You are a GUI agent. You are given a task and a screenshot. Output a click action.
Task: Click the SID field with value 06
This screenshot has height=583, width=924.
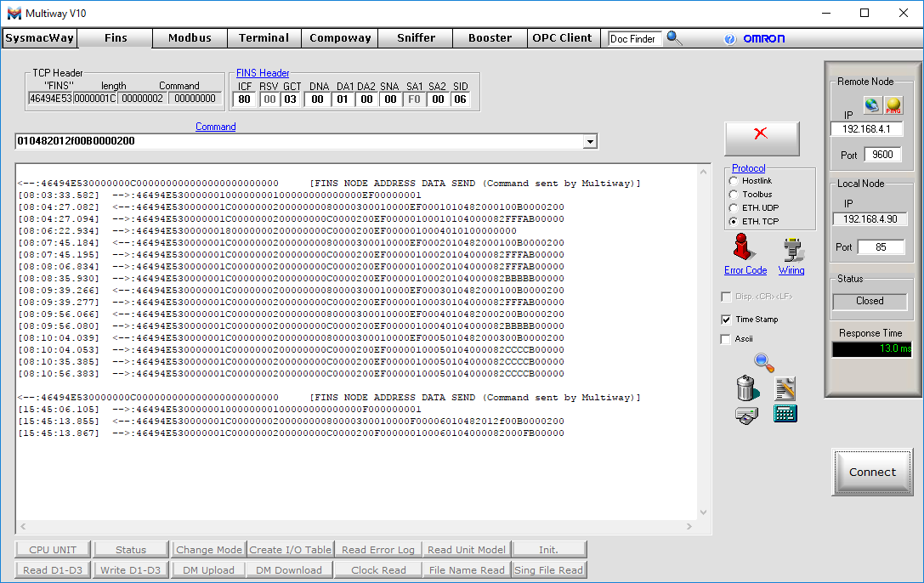click(460, 99)
